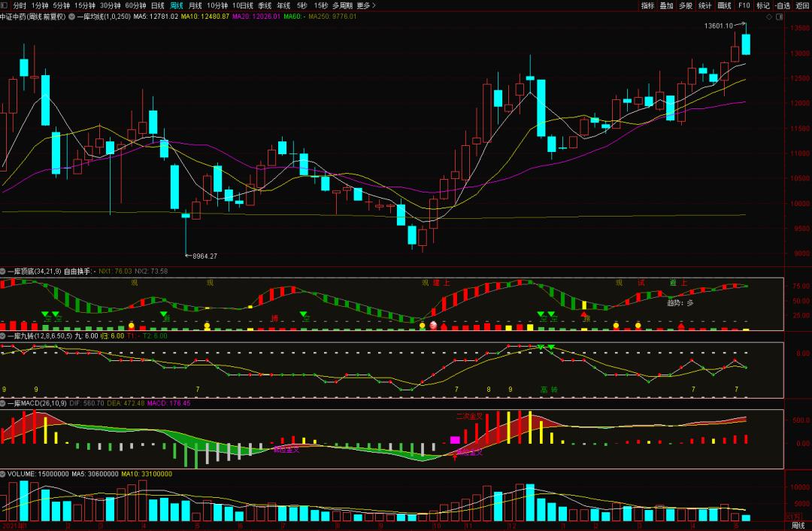Image resolution: width=812 pixels, height=531 pixels.
Task: Switch to 年线 yearly chart
Action: pos(283,6)
